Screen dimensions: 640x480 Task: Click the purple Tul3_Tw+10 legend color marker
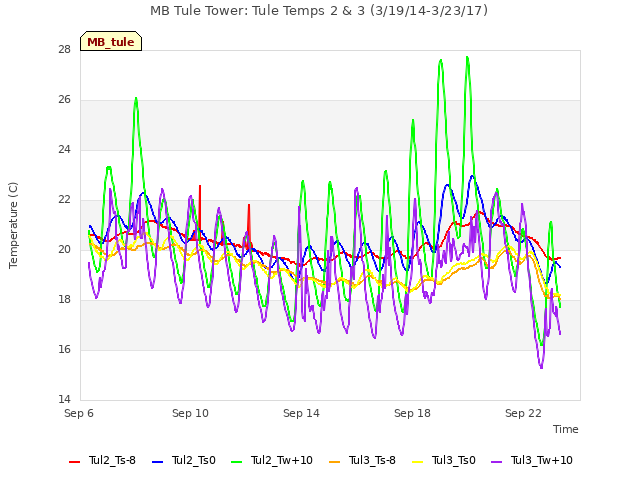pos(496,462)
